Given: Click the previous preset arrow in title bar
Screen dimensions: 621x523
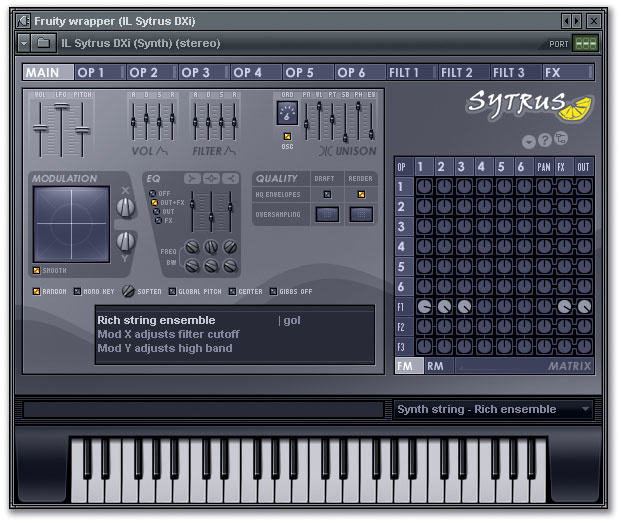Looking at the screenshot, I should (566, 21).
